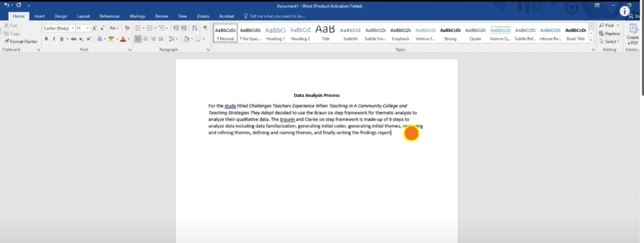This screenshot has height=243, width=644.
Task: Apply bullet list formatting
Action: (138, 28)
